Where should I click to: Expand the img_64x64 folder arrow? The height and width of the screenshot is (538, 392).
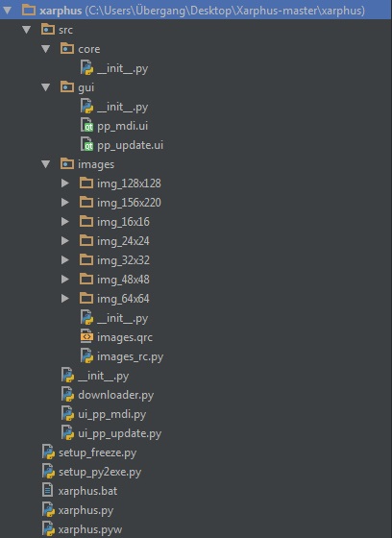pyautogui.click(x=64, y=299)
